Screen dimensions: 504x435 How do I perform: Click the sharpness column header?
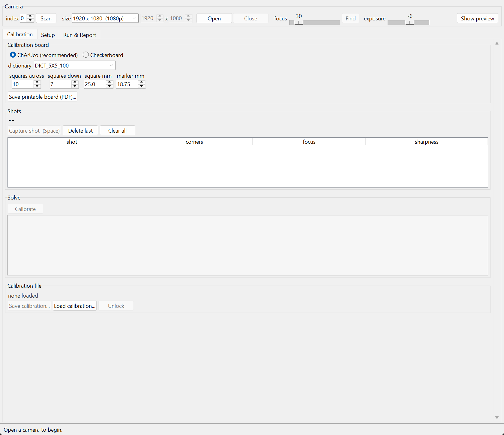click(x=427, y=142)
